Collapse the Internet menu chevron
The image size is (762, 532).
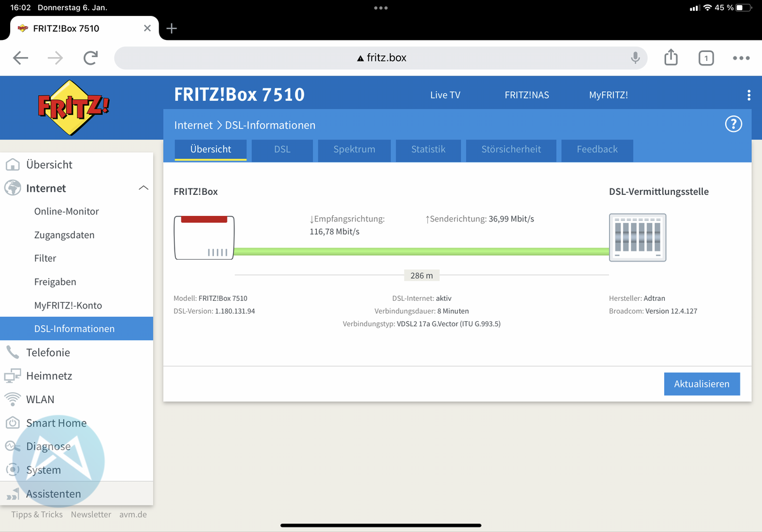point(144,188)
